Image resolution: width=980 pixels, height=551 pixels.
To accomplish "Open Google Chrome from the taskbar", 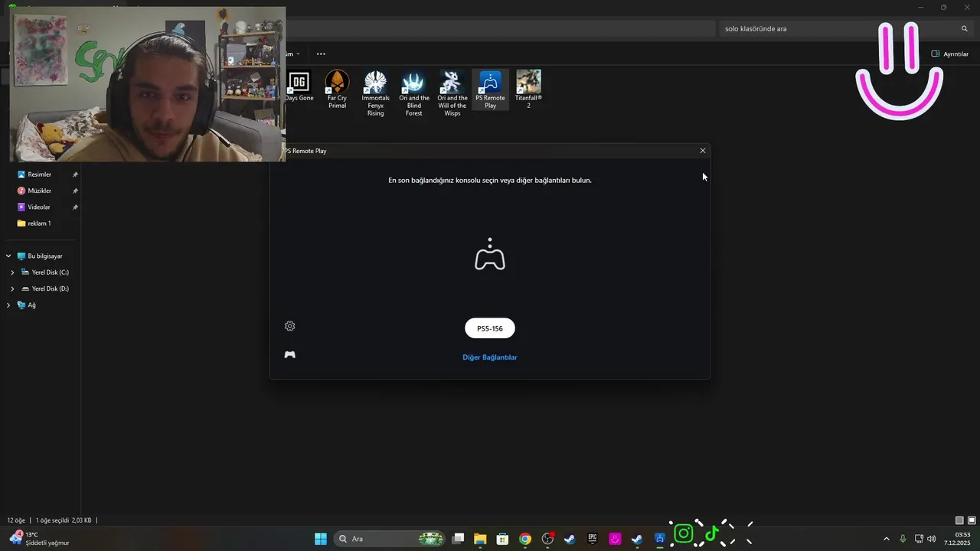I will pyautogui.click(x=524, y=539).
